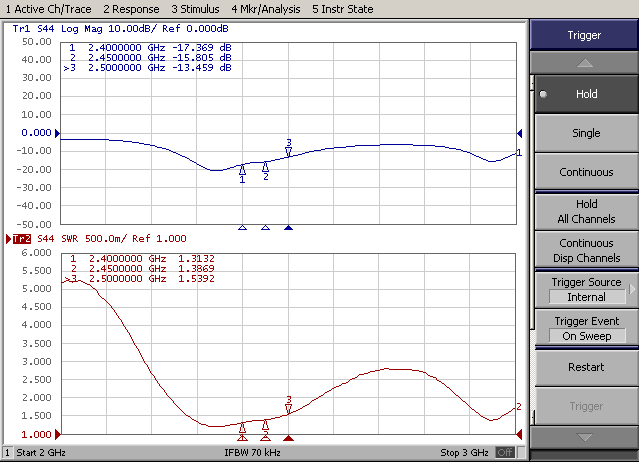Click the filled red marker 3 stimulus triangle

[289, 438]
